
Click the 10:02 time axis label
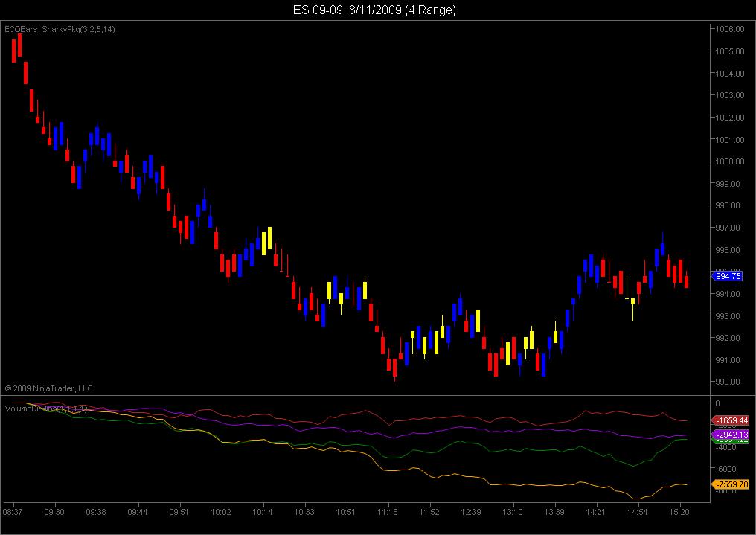coord(221,512)
